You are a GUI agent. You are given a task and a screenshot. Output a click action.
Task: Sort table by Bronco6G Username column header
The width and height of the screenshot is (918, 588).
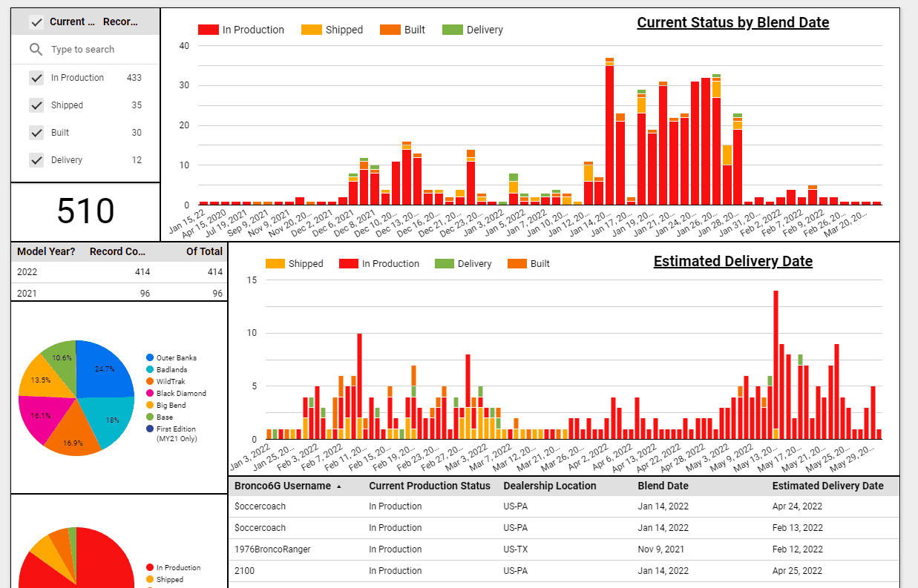[x=283, y=486]
